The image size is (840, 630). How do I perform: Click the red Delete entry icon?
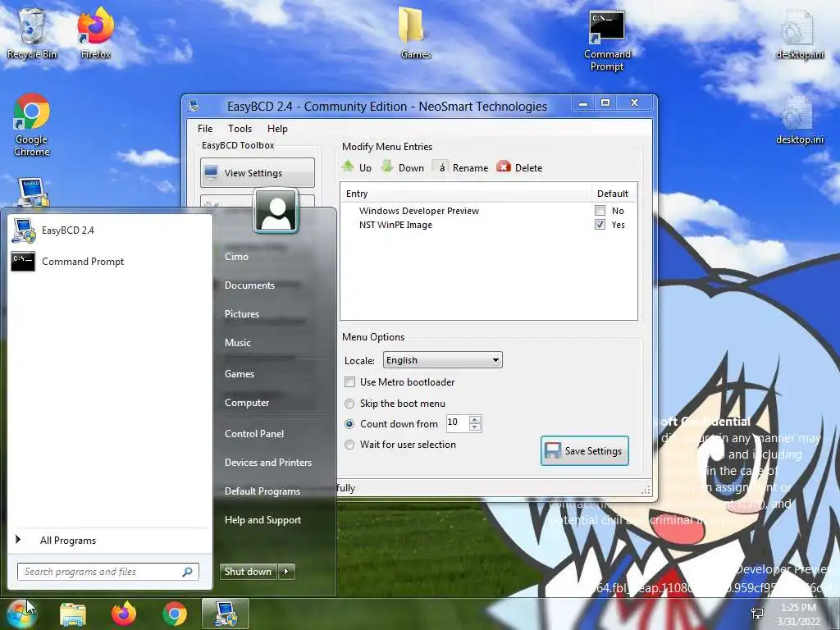[x=504, y=167]
